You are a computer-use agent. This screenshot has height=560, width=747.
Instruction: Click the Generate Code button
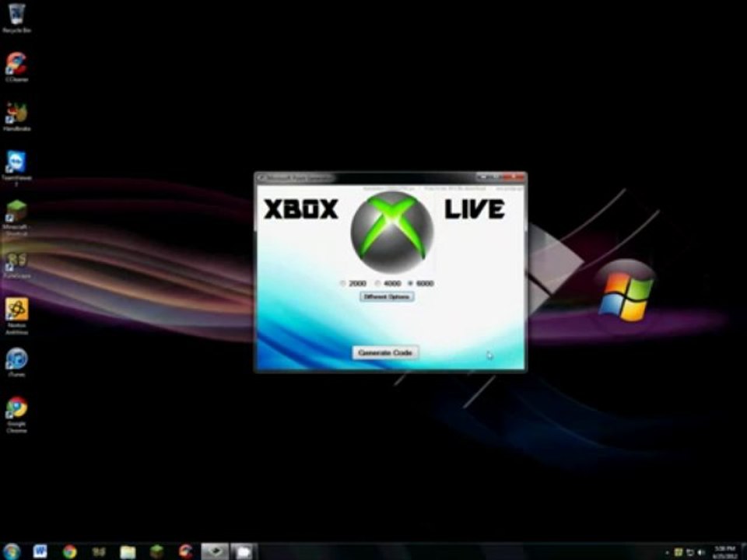(x=385, y=353)
